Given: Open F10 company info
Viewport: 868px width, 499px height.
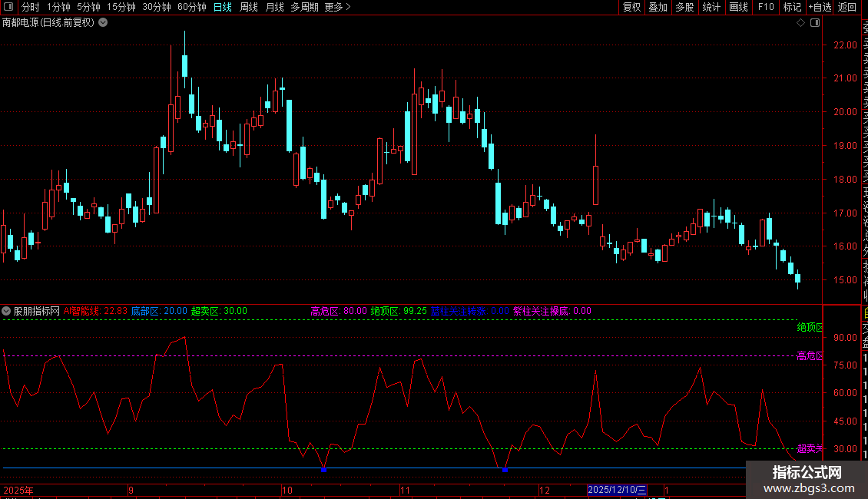Looking at the screenshot, I should (x=766, y=7).
